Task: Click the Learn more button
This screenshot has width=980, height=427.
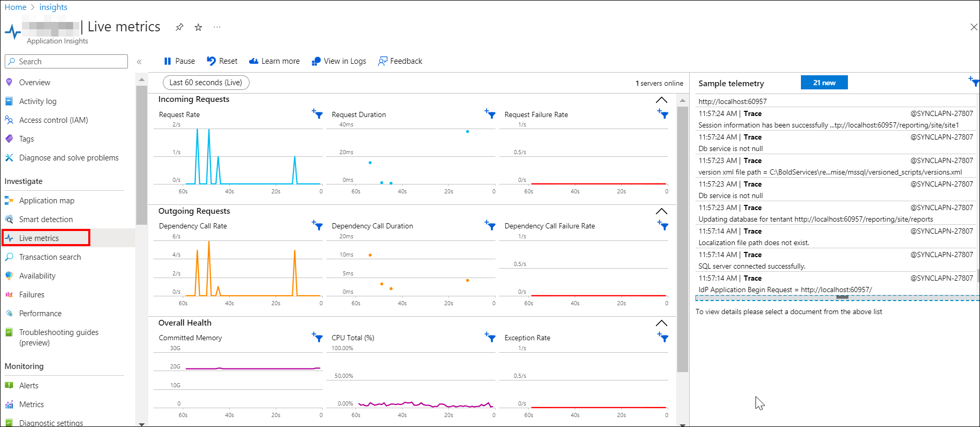Action: click(x=274, y=61)
